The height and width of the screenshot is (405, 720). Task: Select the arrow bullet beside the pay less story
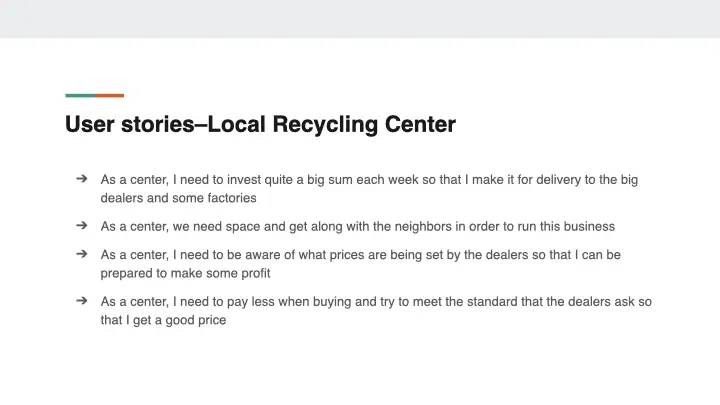(81, 300)
